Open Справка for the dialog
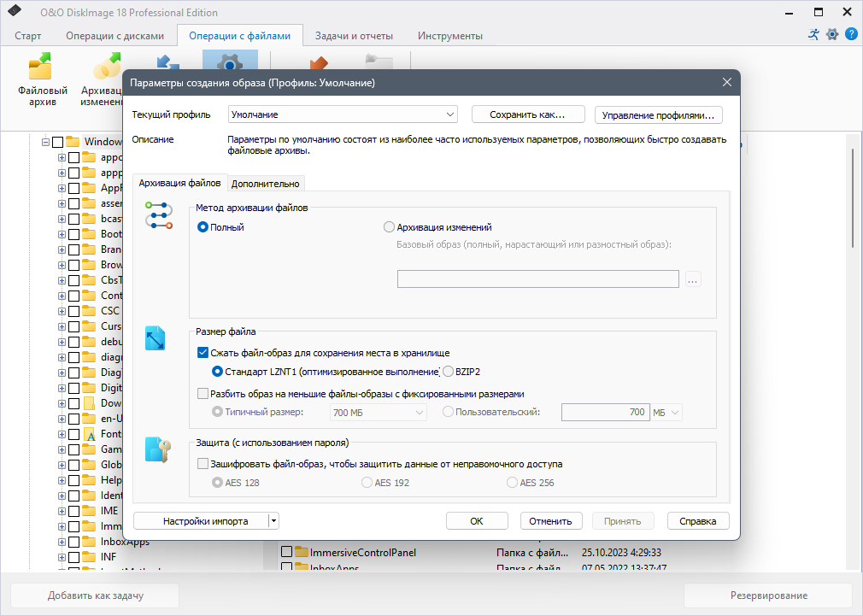This screenshot has width=863, height=616. click(698, 521)
